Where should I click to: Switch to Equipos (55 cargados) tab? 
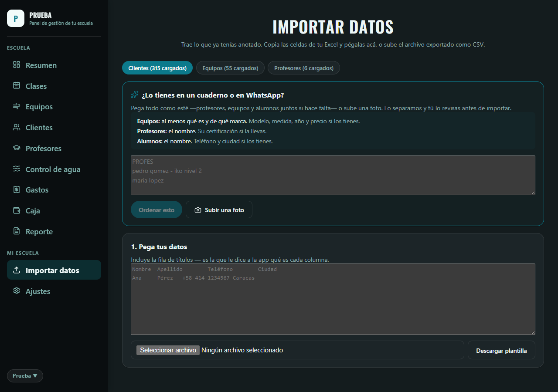(x=230, y=68)
